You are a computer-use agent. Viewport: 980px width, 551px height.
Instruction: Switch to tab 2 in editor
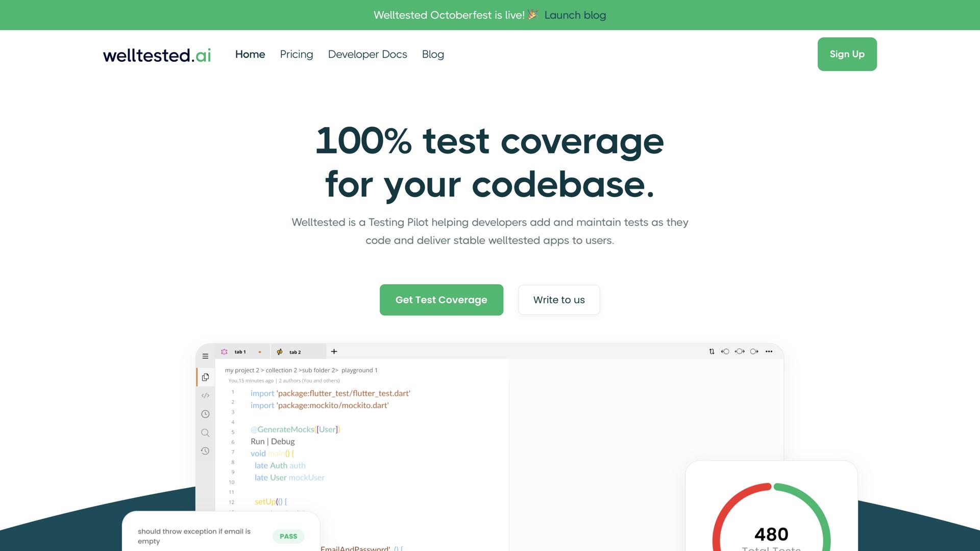tap(295, 352)
